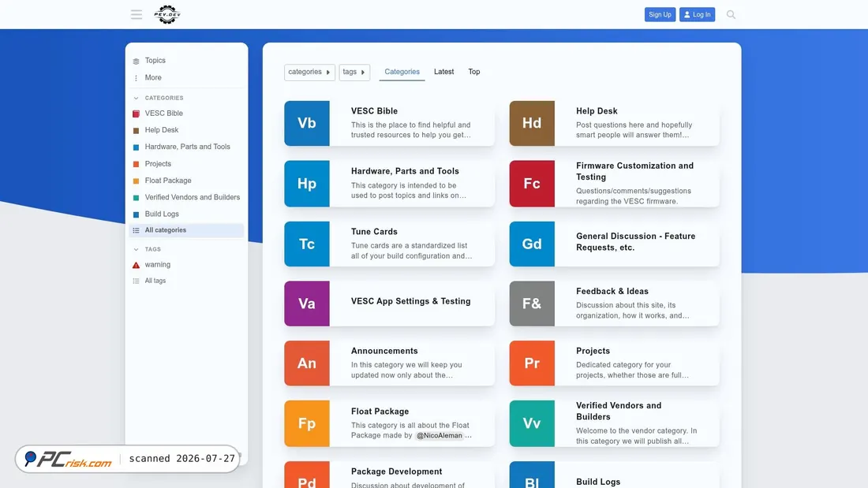Open Tune Cards category title

coord(374,232)
